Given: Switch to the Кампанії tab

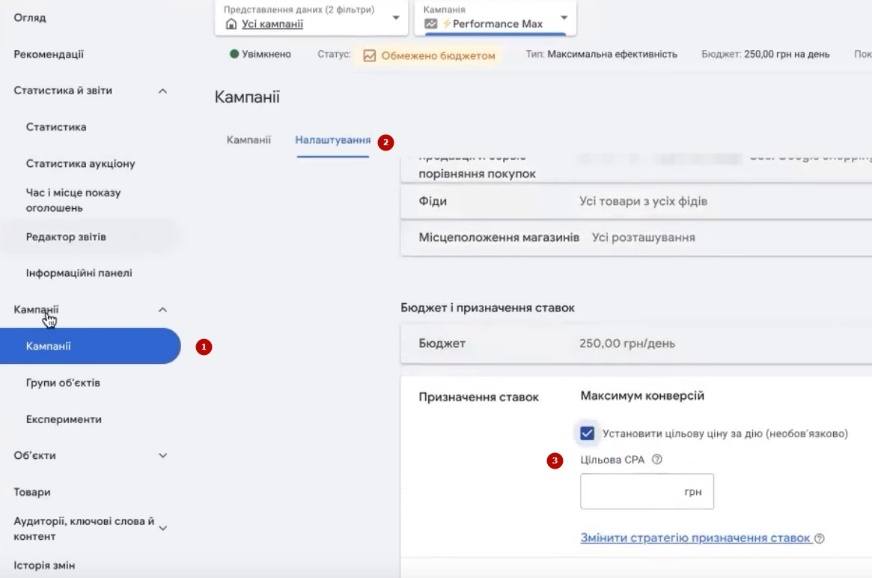Looking at the screenshot, I should (248, 140).
